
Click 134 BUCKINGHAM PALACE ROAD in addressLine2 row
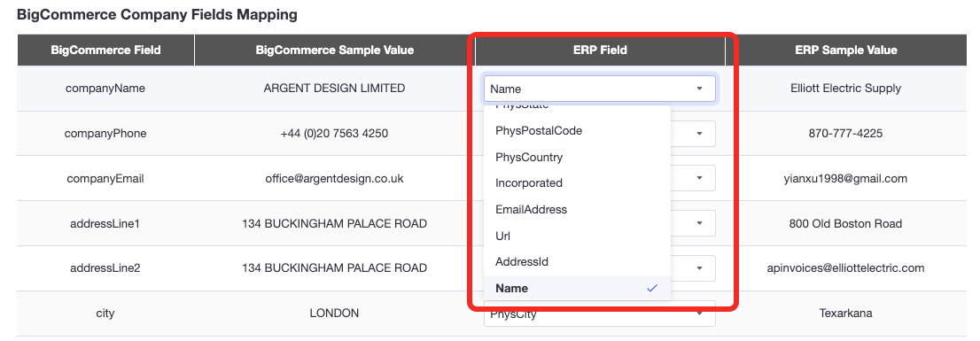(x=334, y=268)
